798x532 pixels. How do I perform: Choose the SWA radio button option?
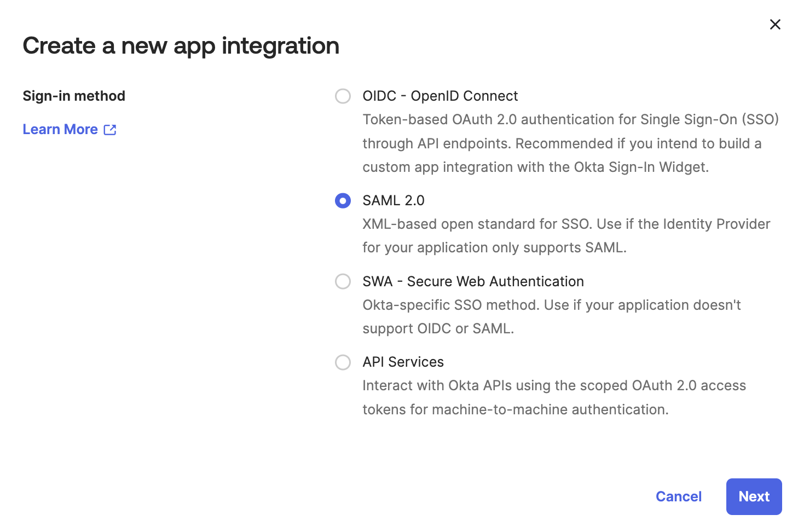pos(343,281)
